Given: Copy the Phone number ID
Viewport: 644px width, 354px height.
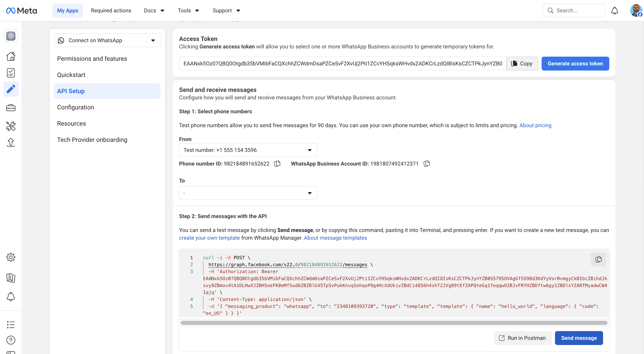Looking at the screenshot, I should 277,164.
